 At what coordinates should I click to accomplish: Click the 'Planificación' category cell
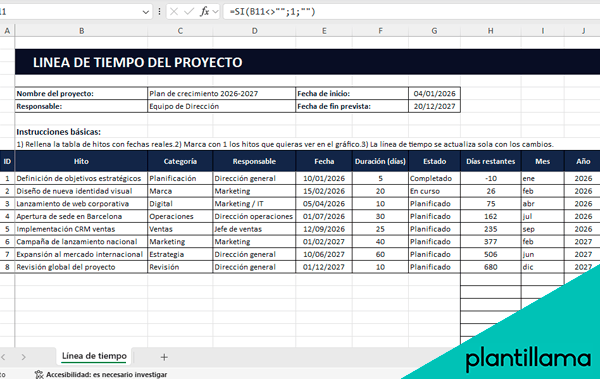coord(180,178)
